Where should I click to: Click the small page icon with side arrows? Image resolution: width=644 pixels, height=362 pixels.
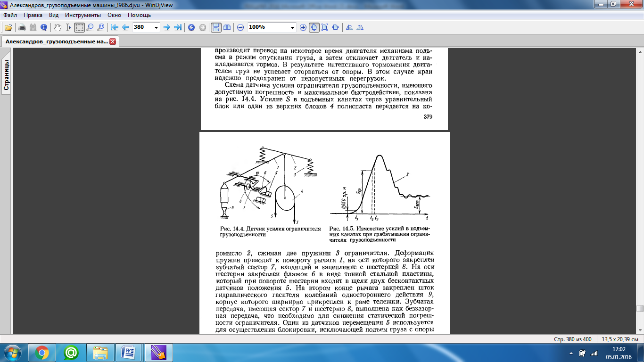pyautogui.click(x=335, y=27)
